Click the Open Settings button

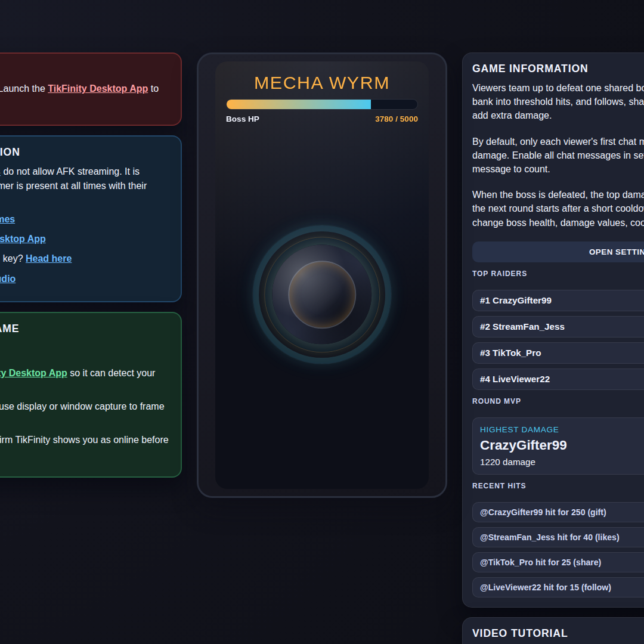(x=558, y=252)
